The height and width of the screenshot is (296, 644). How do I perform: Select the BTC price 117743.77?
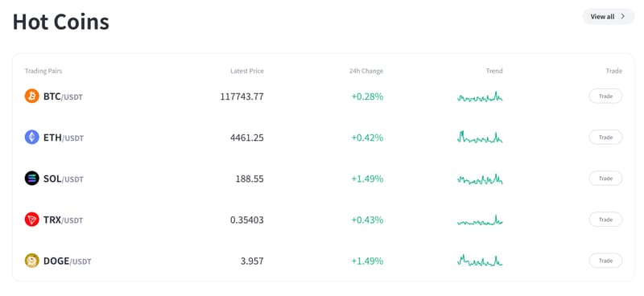coord(242,97)
